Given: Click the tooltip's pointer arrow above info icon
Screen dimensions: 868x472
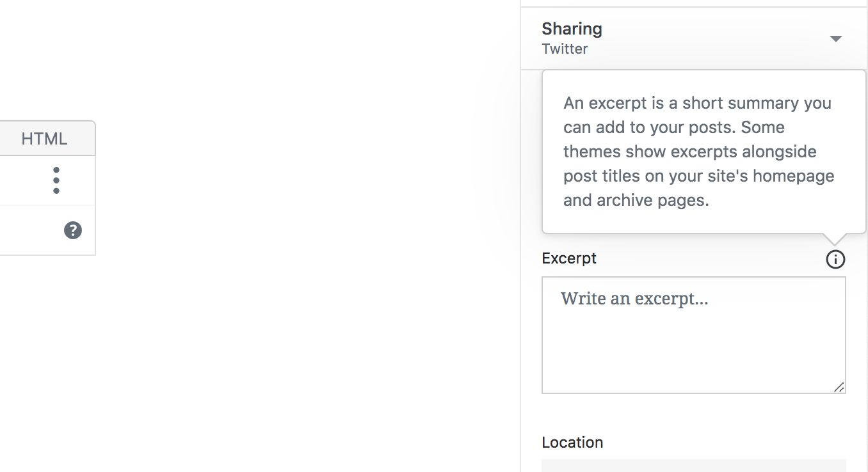Looking at the screenshot, I should tap(835, 239).
